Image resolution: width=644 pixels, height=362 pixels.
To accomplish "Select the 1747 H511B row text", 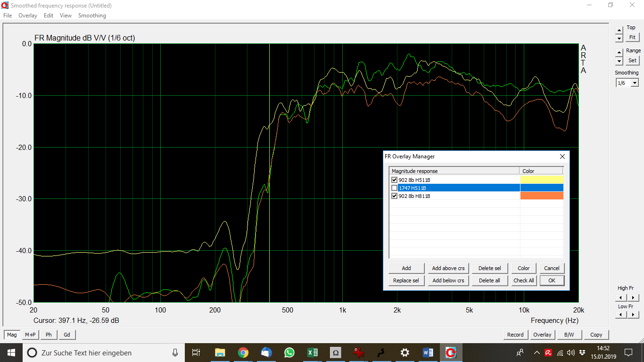I will click(x=413, y=188).
